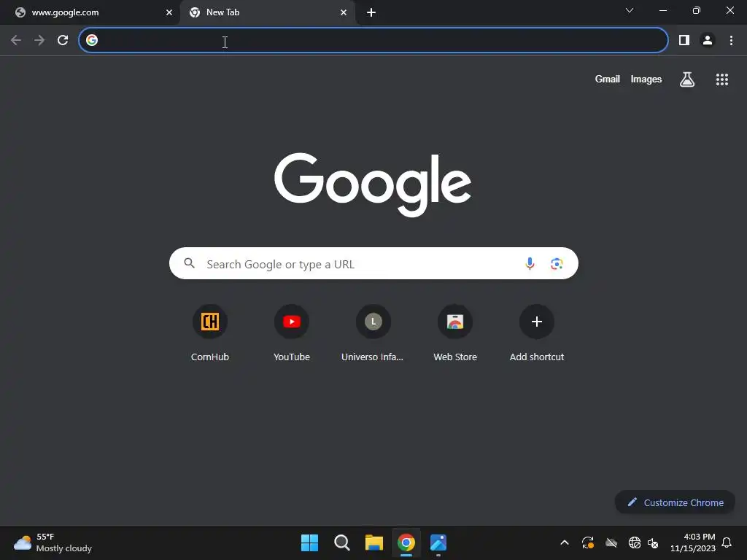Click the Google icon in address bar

pos(92,41)
